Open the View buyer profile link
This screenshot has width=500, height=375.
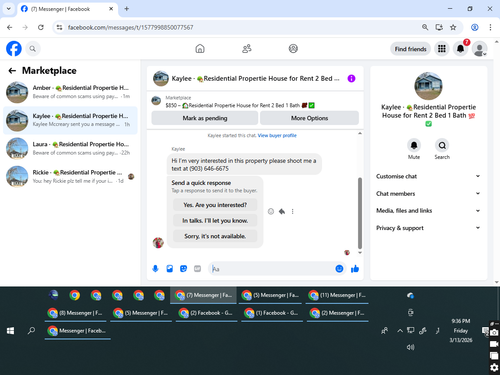[x=277, y=135]
